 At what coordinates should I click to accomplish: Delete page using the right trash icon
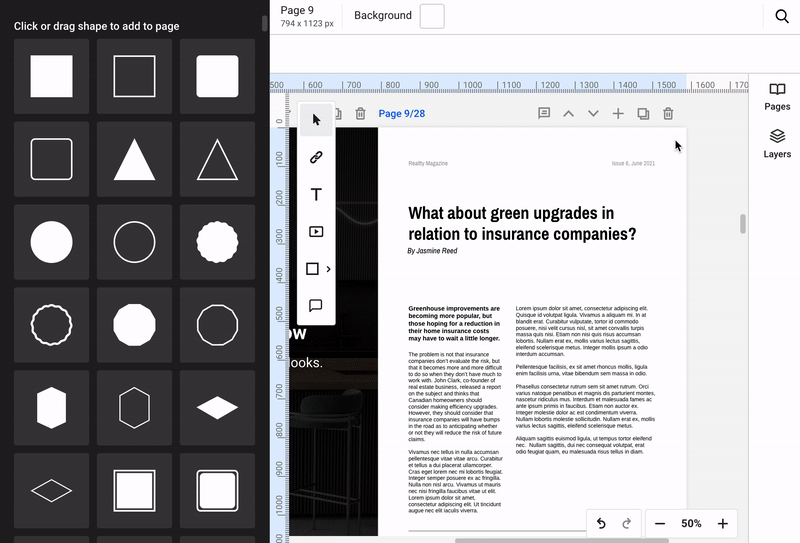(x=668, y=113)
